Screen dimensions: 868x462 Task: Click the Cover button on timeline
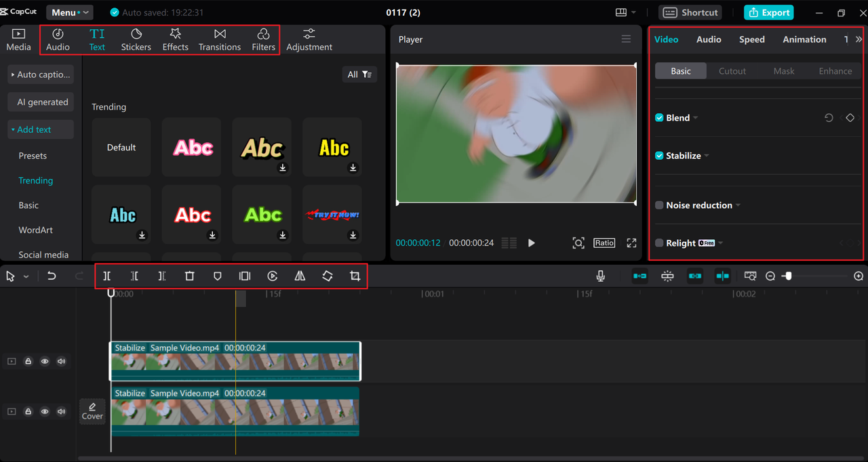click(92, 411)
